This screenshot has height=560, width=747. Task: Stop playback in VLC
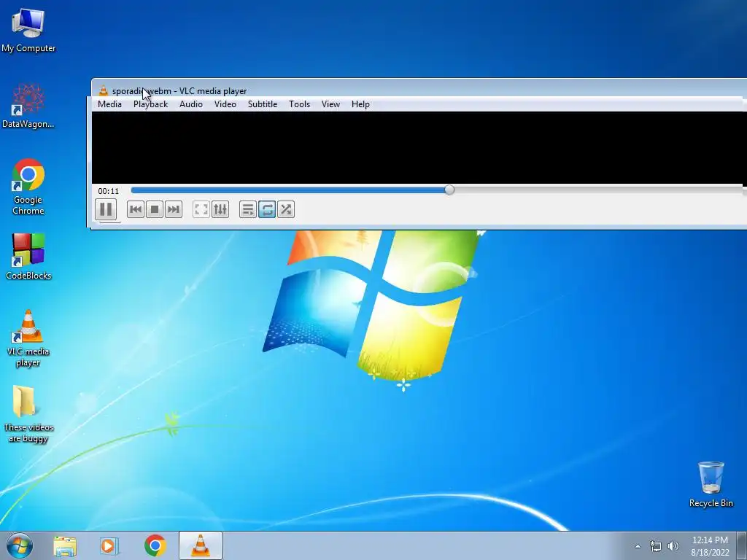click(155, 209)
